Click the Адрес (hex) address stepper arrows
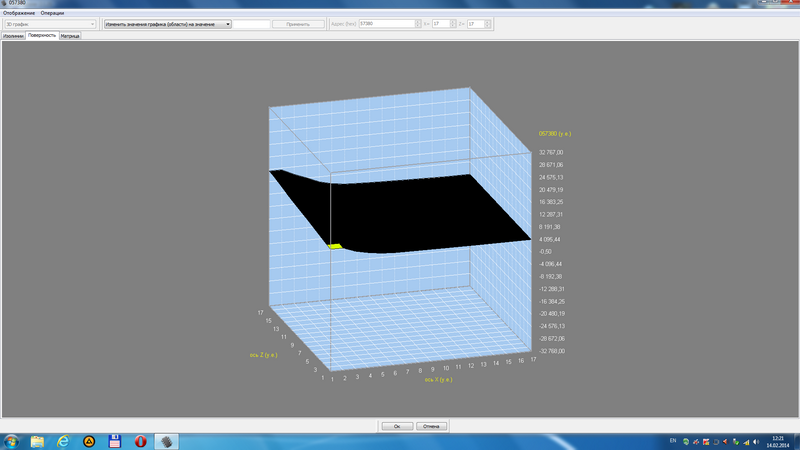This screenshot has height=450, width=800. 418,24
